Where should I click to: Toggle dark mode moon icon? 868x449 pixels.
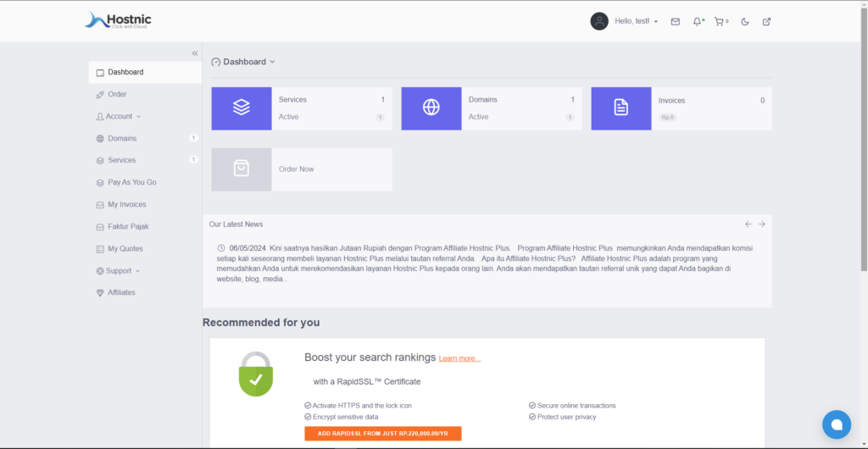coord(745,21)
